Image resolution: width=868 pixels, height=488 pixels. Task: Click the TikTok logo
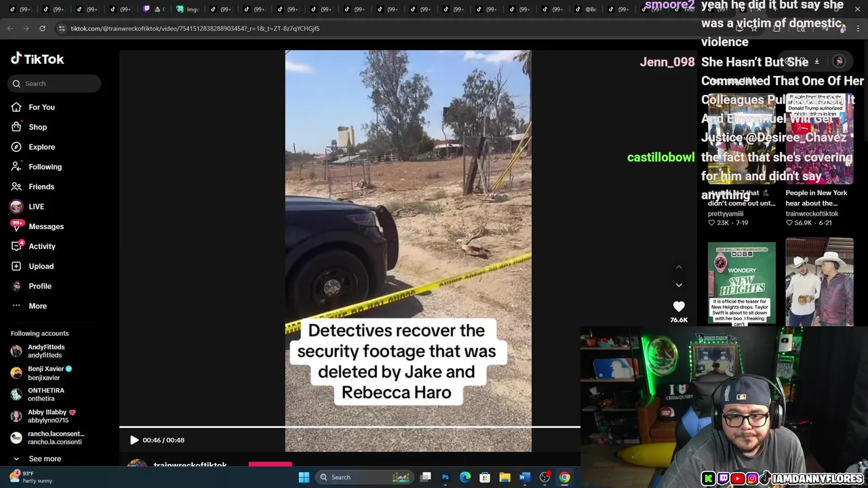point(37,59)
